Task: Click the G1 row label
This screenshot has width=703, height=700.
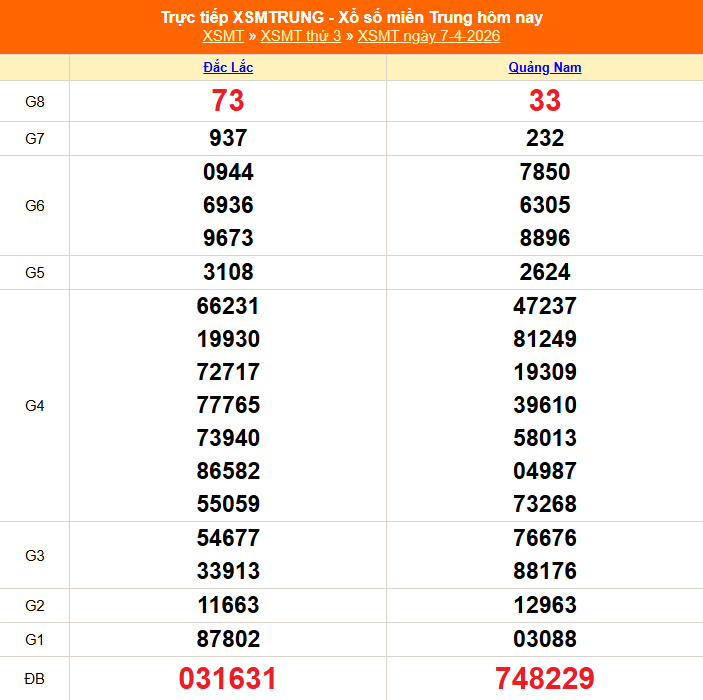Action: coord(35,639)
